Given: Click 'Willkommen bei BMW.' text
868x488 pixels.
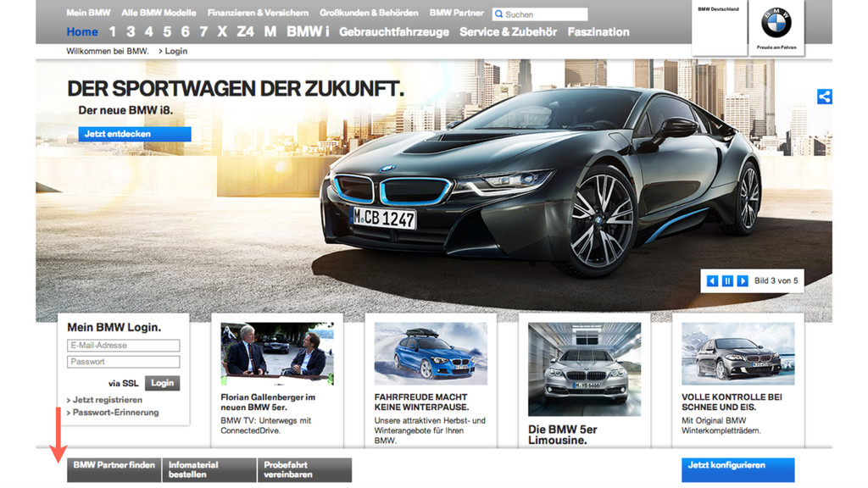Looking at the screenshot, I should pyautogui.click(x=108, y=51).
